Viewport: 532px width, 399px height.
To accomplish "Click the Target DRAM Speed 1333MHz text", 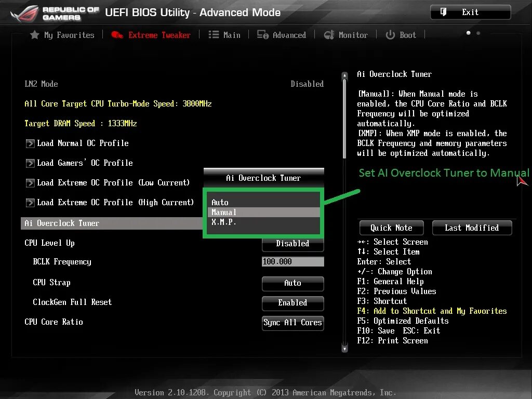I will 81,123.
